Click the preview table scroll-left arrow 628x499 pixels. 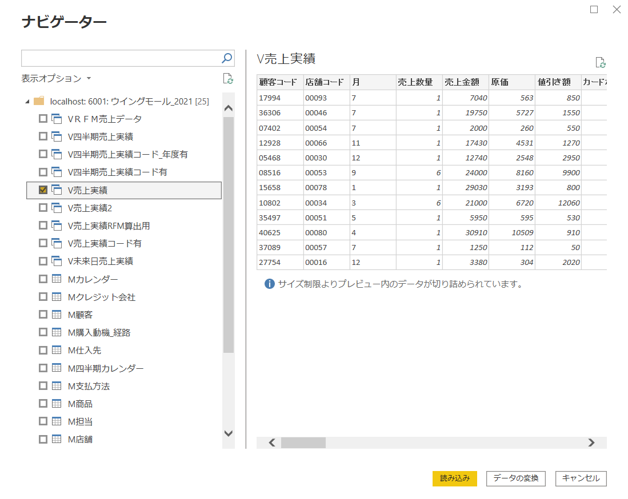[272, 443]
